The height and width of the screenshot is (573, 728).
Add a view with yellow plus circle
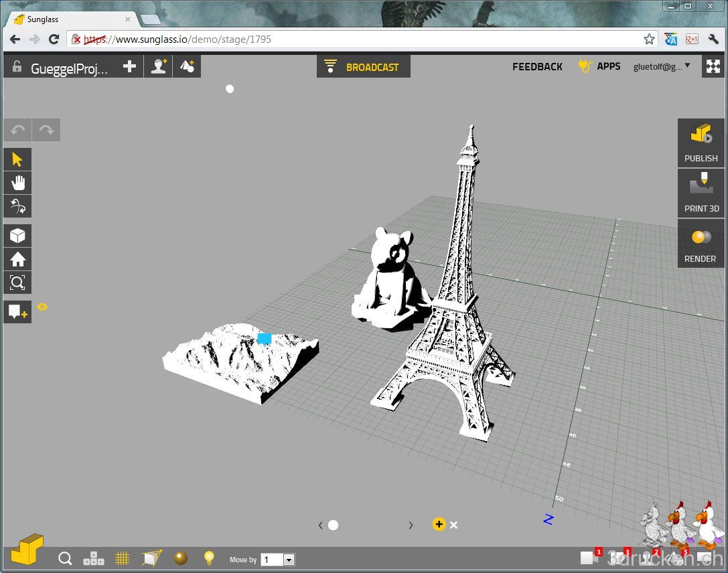point(439,524)
